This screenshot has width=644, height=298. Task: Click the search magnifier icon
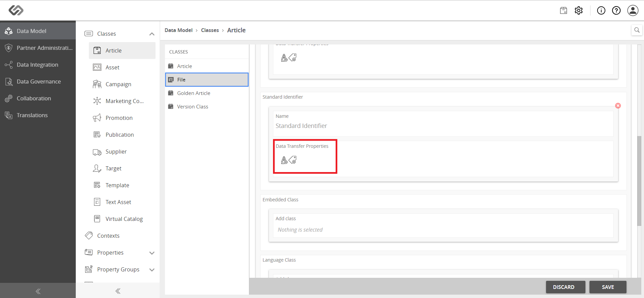click(x=637, y=30)
